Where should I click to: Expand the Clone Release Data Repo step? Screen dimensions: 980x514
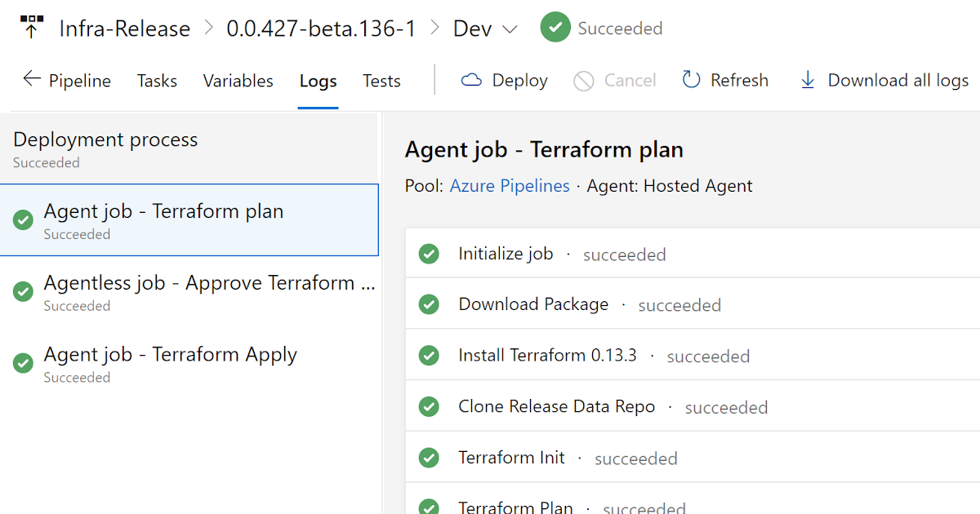pos(556,406)
